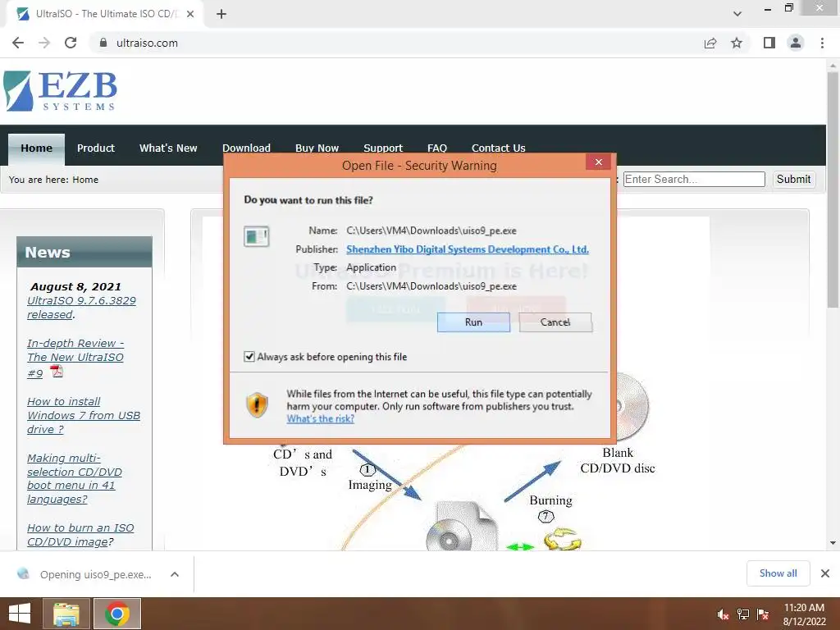Click the page vertical scrollbar thumb
Image resolution: width=840 pixels, height=630 pixels.
pyautogui.click(x=833, y=190)
